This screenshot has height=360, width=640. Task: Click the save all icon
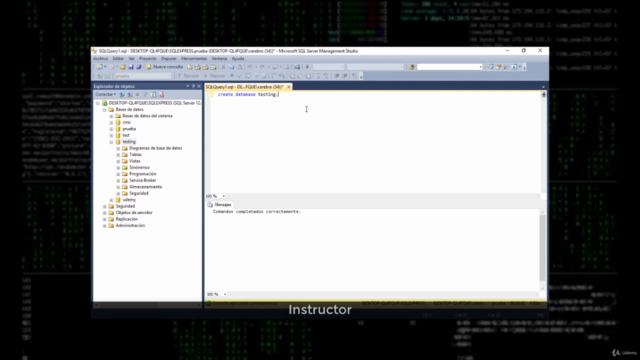[x=138, y=67]
